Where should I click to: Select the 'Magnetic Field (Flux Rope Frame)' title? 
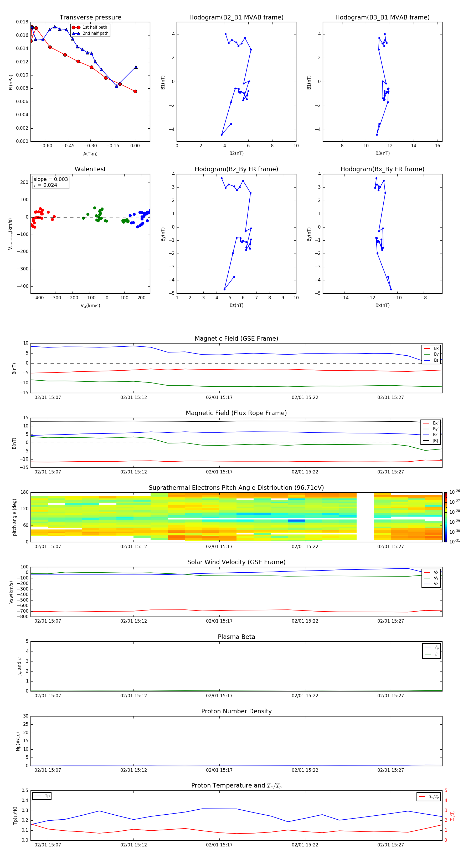coord(236,413)
